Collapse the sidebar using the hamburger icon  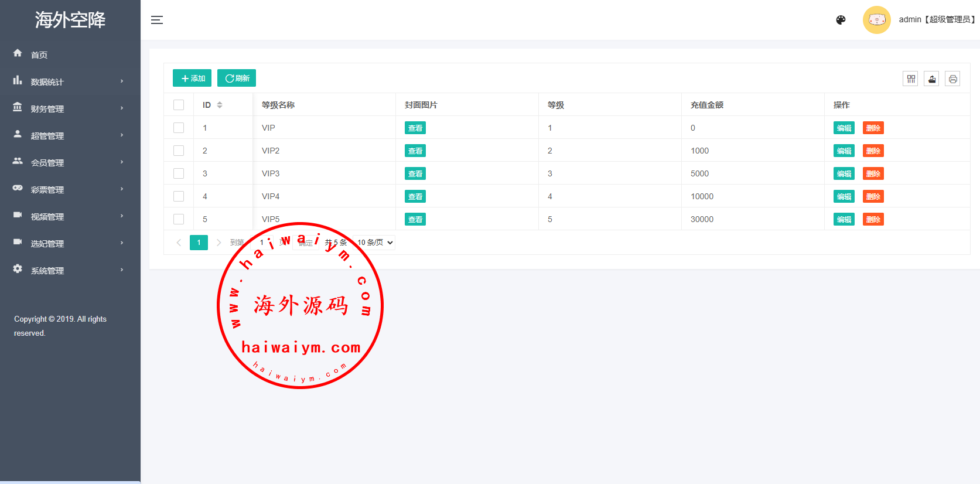pyautogui.click(x=157, y=20)
